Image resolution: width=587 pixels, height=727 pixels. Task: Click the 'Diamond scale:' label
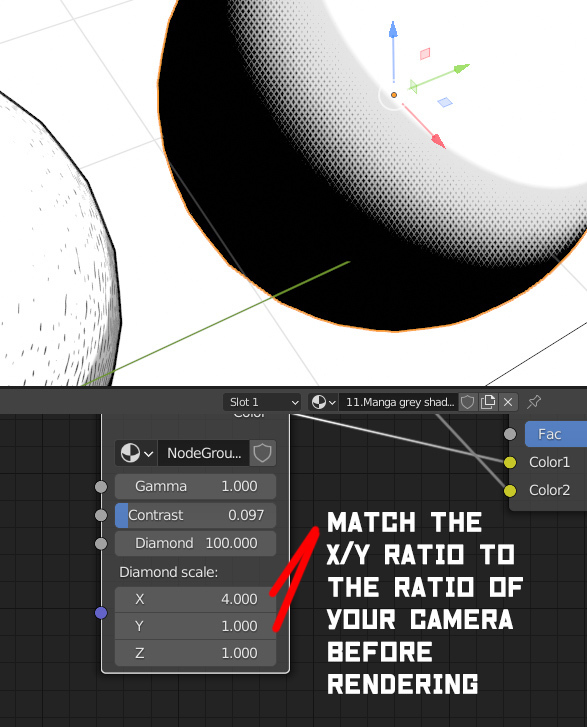coord(168,572)
